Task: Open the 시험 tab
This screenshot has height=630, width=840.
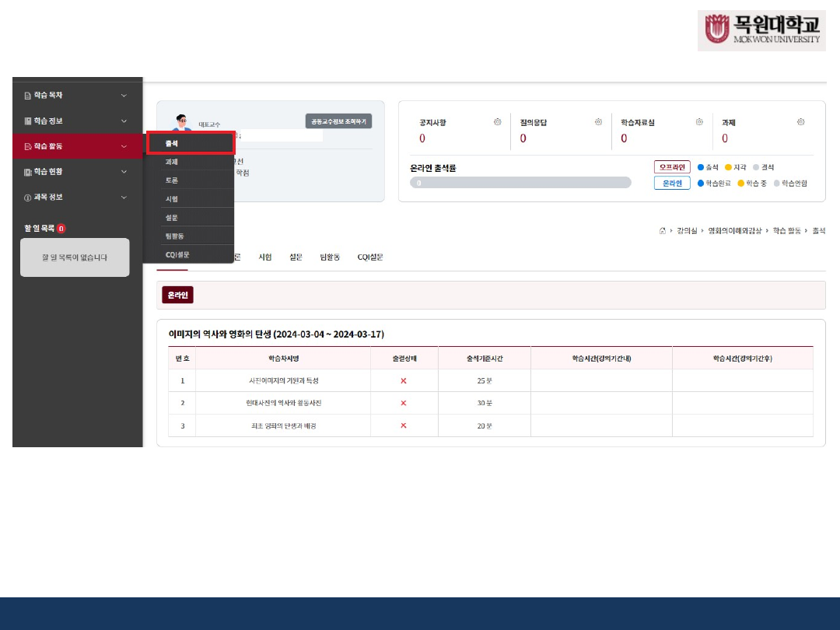Action: pos(265,257)
